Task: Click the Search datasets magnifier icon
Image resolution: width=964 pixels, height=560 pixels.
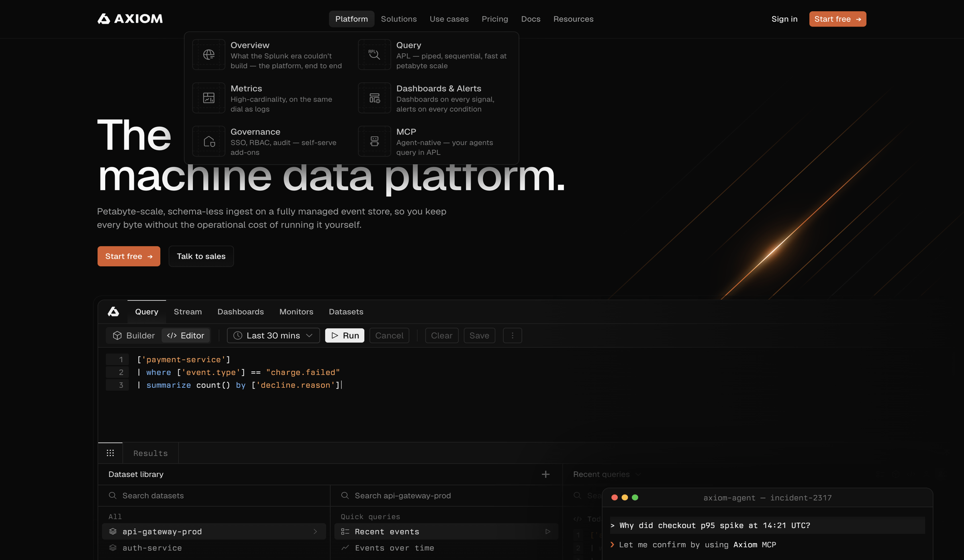Action: coord(112,496)
